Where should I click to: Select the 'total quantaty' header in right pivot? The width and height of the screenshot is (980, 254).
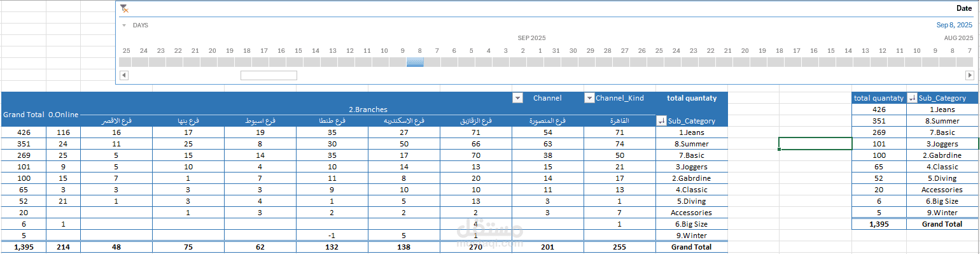(879, 98)
